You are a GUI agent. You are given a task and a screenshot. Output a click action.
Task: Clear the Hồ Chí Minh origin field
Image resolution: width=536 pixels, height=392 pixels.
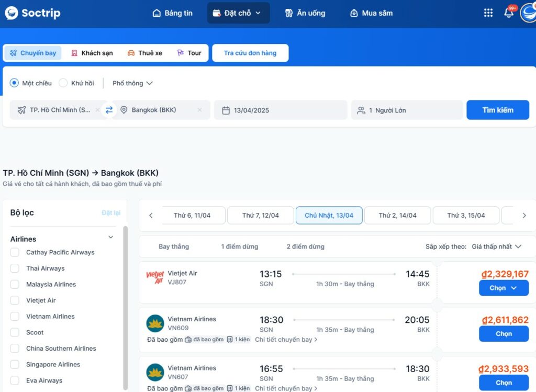click(x=97, y=110)
